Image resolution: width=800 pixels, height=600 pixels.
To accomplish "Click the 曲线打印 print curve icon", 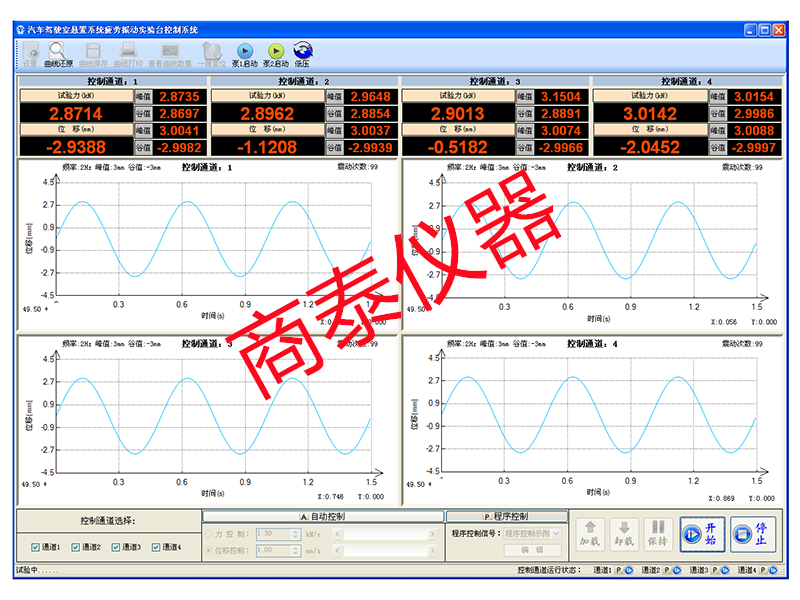I will click(x=128, y=52).
